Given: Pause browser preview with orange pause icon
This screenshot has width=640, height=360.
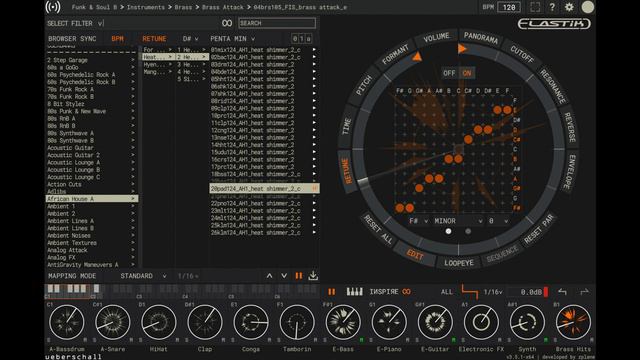Looking at the screenshot, I should coord(299,276).
